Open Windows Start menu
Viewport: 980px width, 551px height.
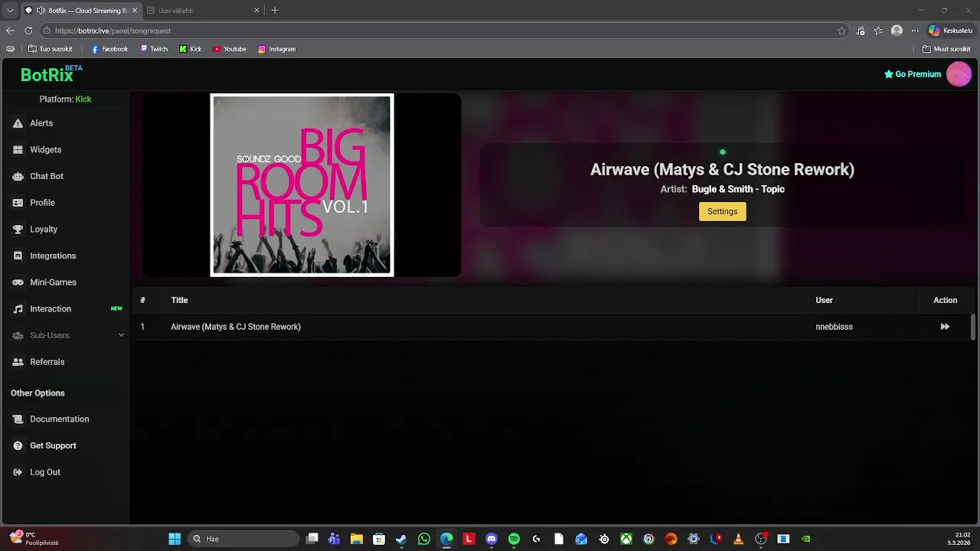175,539
